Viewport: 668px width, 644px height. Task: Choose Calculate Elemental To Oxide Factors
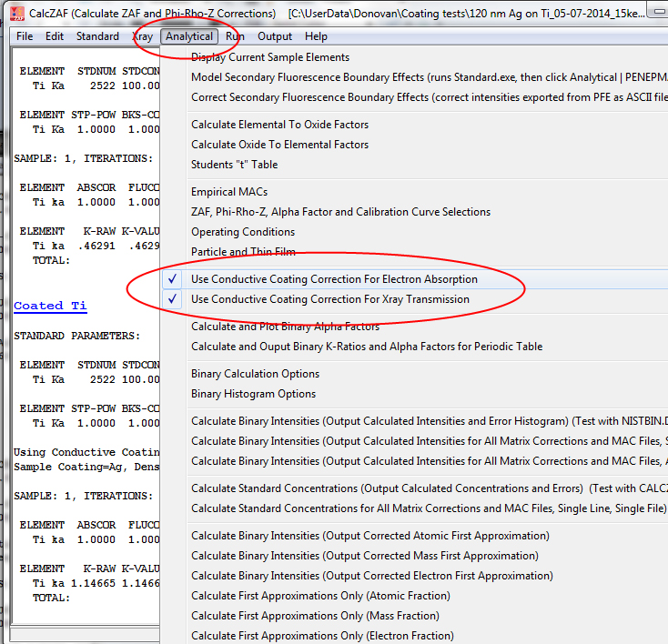click(x=279, y=125)
